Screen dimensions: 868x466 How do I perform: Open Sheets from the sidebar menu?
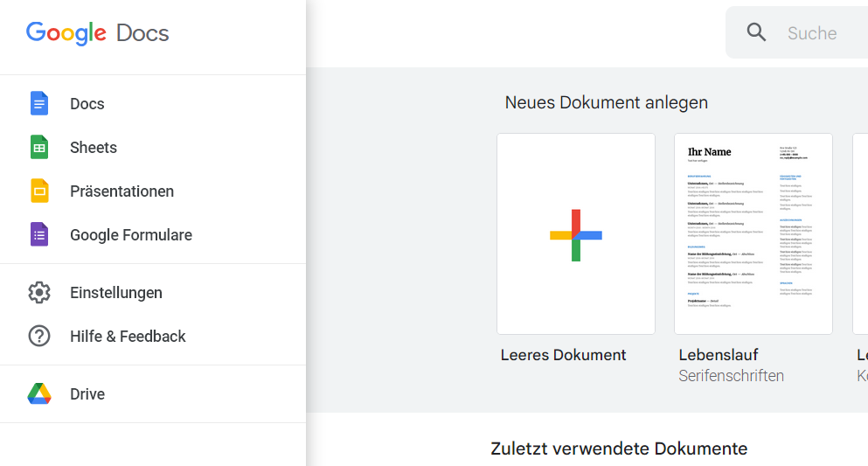click(x=93, y=147)
